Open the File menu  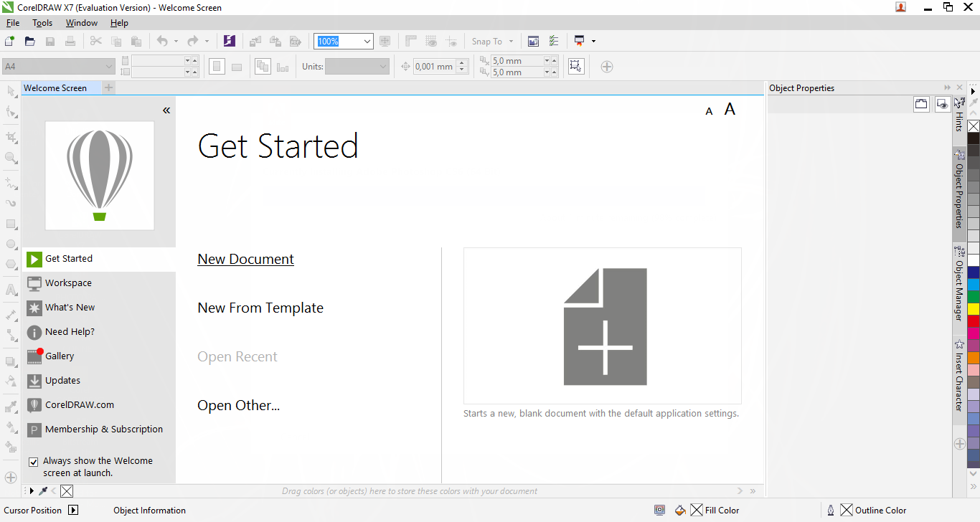[13, 23]
